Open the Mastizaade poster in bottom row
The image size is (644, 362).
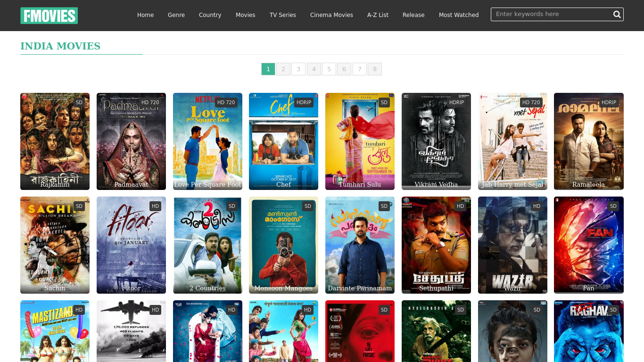tap(55, 331)
